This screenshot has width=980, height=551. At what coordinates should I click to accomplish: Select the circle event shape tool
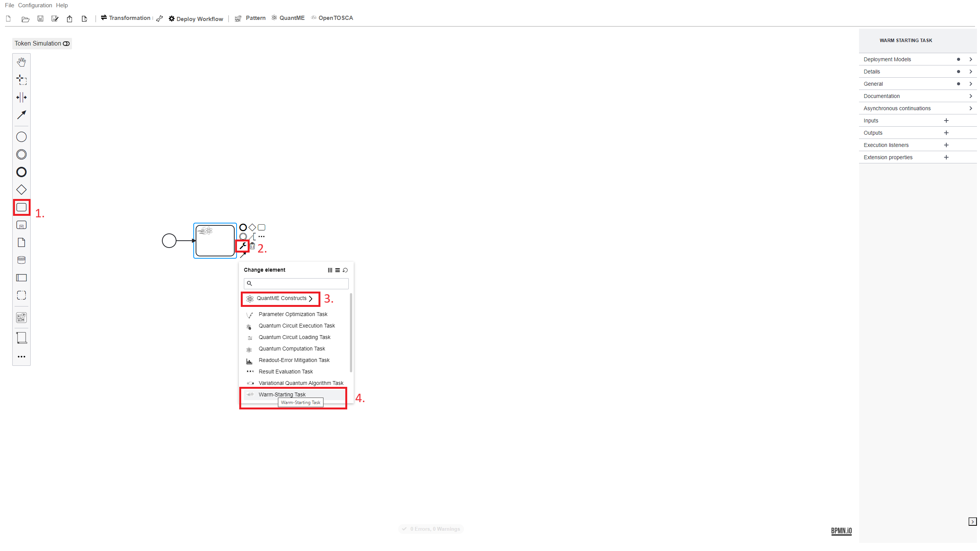click(x=21, y=137)
